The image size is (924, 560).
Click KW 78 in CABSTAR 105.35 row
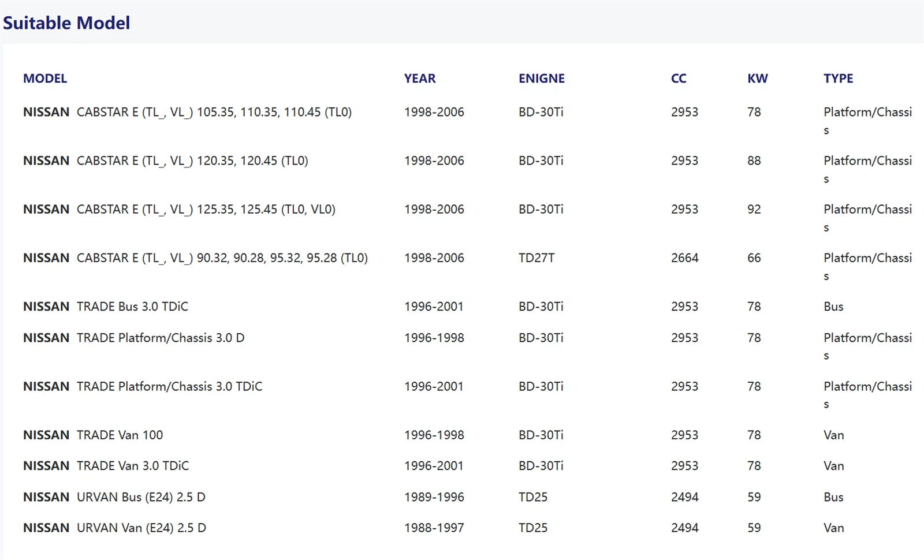point(754,112)
